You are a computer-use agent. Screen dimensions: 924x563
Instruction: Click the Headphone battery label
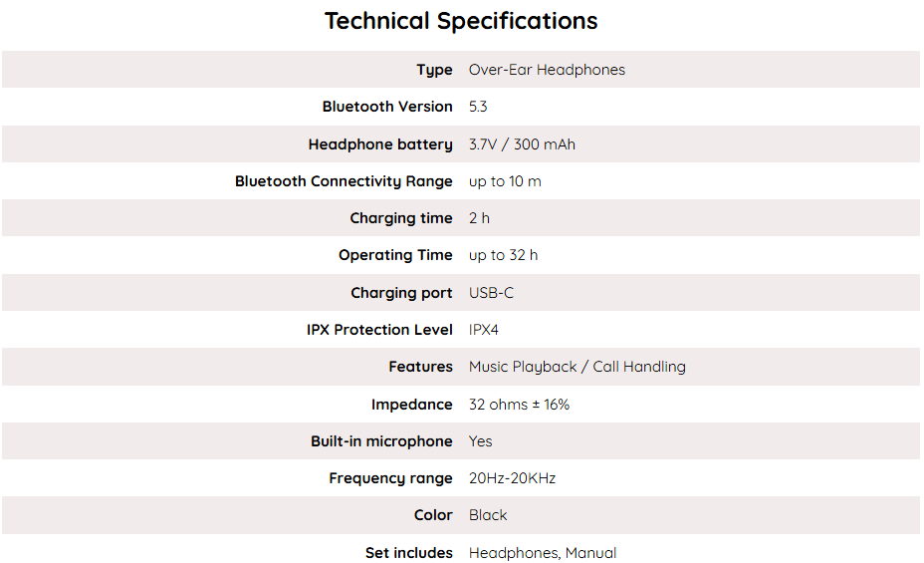coord(380,144)
